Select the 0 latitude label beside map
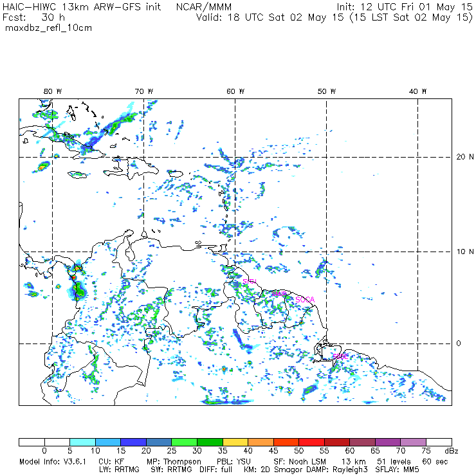This screenshot has width=476, height=476. (x=459, y=343)
